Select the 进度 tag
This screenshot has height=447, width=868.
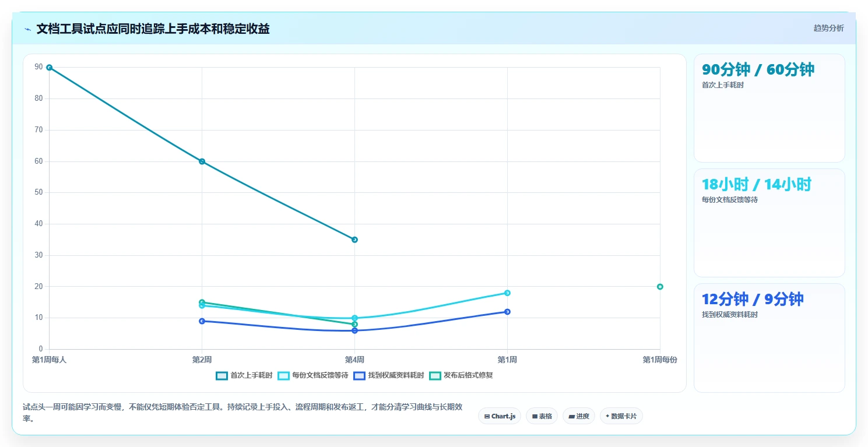pyautogui.click(x=579, y=416)
